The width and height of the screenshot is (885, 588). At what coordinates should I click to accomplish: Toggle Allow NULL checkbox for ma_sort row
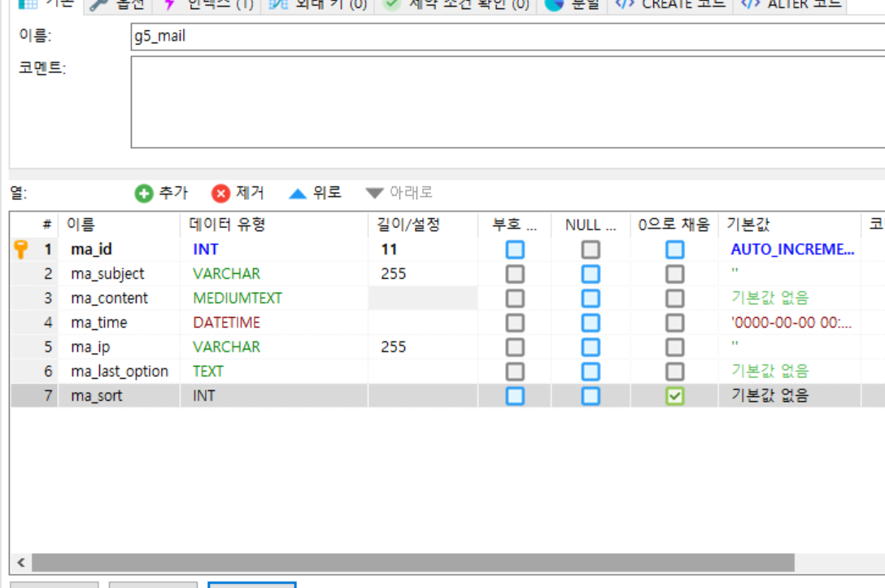pyautogui.click(x=591, y=396)
